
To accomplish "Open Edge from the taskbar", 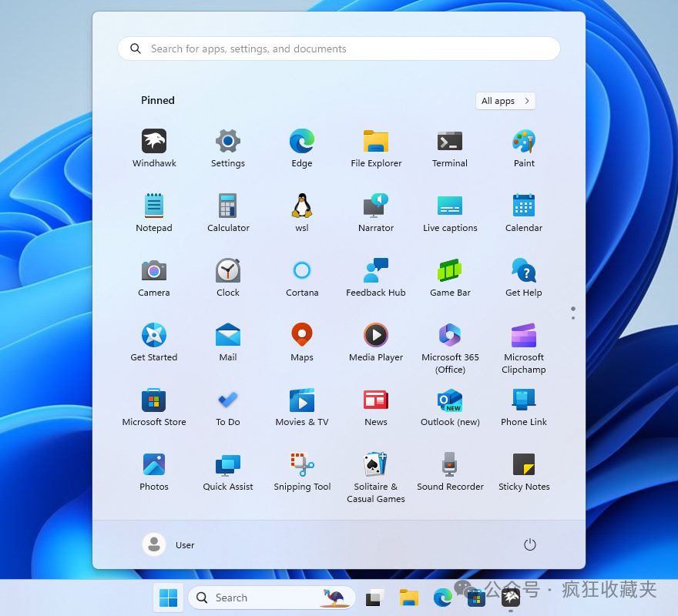I will point(442,597).
